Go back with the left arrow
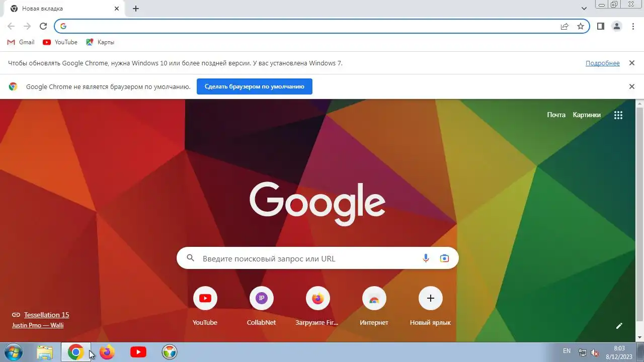Image resolution: width=644 pixels, height=362 pixels. pyautogui.click(x=11, y=26)
